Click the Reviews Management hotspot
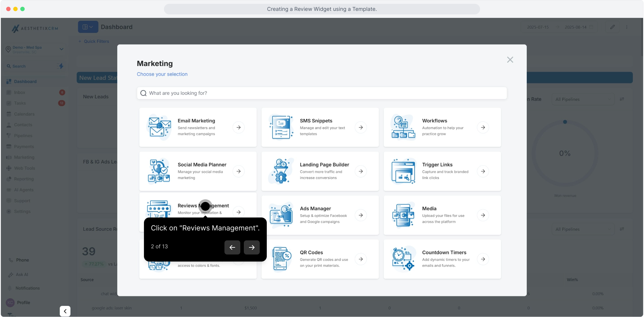Screen dimensions: 644x317 click(x=205, y=206)
